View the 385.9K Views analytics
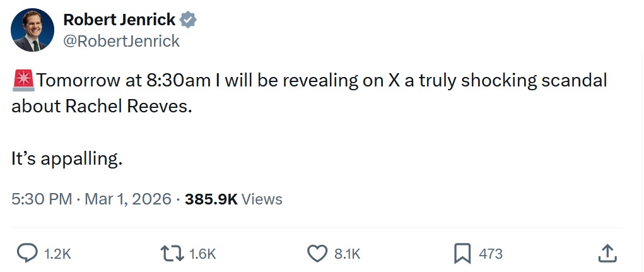This screenshot has height=272, width=644. click(x=233, y=199)
